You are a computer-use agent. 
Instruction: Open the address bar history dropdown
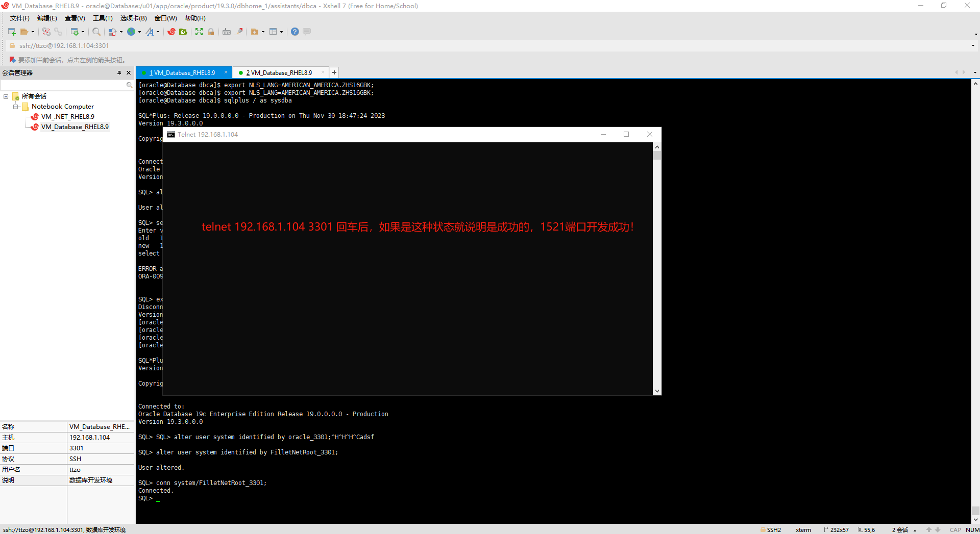[x=973, y=45]
